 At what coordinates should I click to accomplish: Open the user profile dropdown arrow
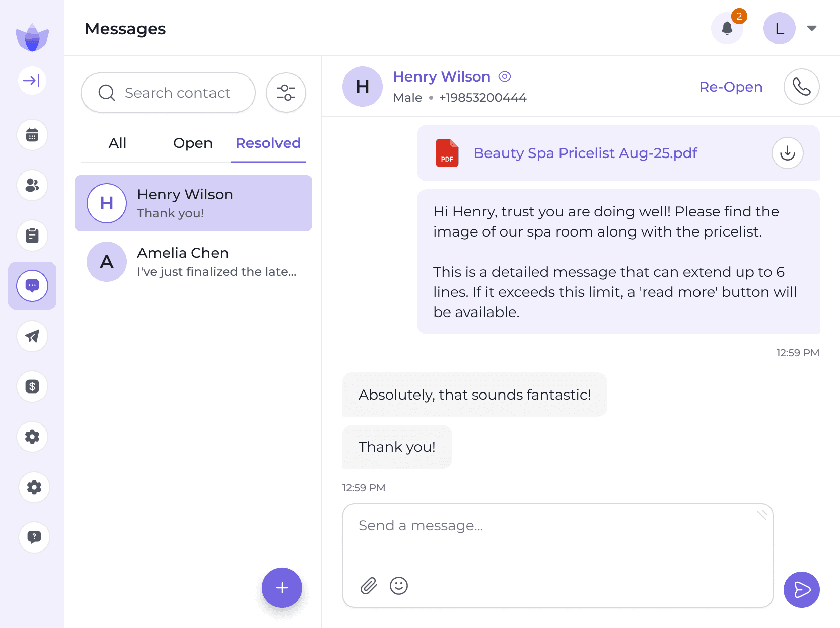(811, 28)
